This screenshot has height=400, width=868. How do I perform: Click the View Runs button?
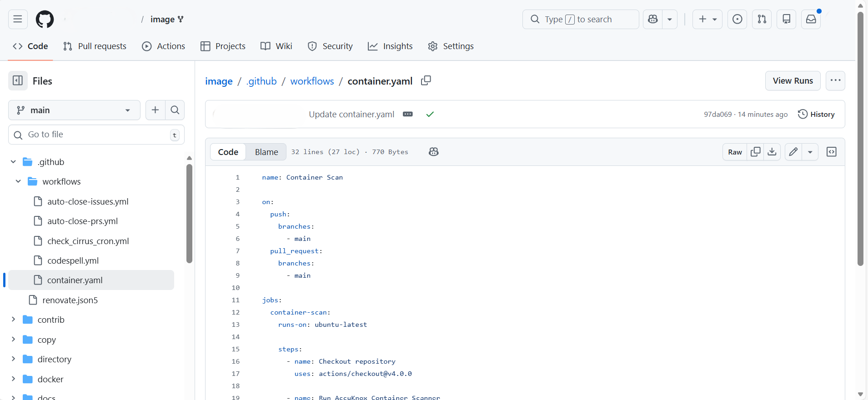(793, 80)
